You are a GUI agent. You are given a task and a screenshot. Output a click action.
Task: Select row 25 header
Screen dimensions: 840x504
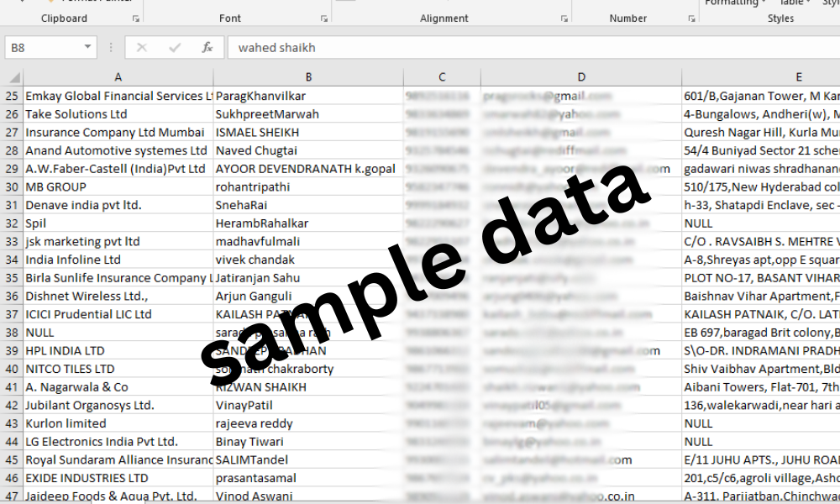point(11,96)
